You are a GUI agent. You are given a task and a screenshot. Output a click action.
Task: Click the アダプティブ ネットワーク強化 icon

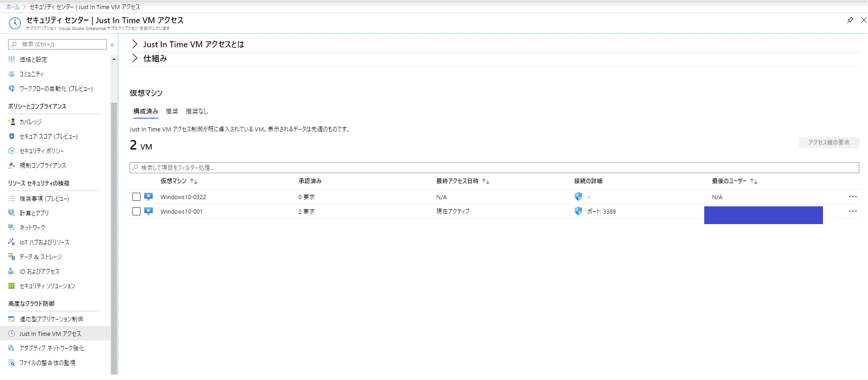coord(12,348)
